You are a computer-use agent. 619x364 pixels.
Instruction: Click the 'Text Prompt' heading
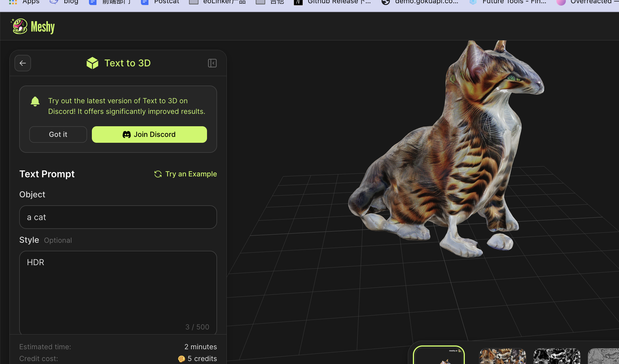click(x=47, y=174)
